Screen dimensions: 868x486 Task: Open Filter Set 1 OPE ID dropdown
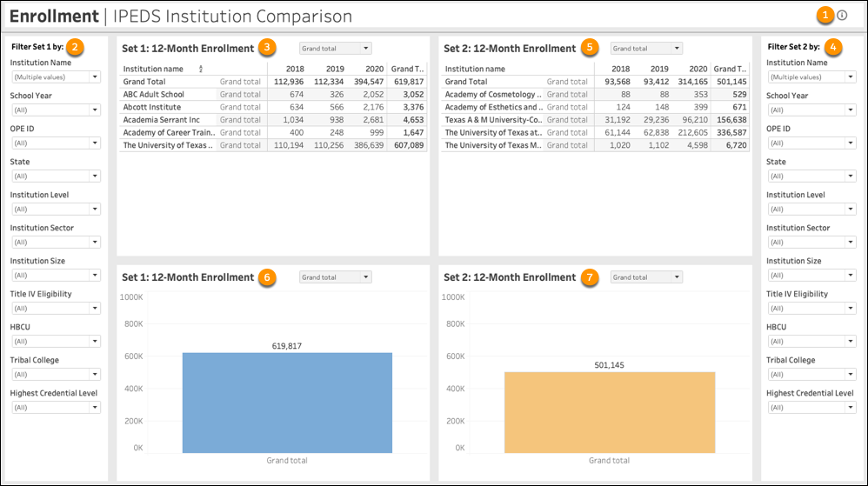coord(56,143)
